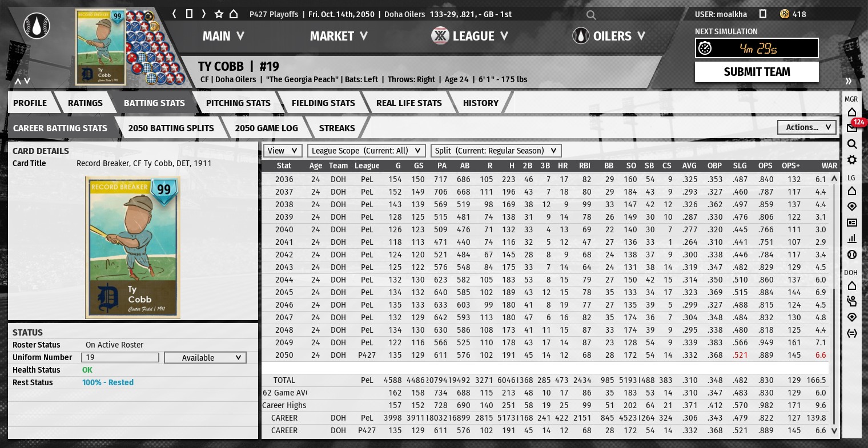Viewport: 868px width, 448px height.
Task: Click the settings gear in right sidebar
Action: point(851,160)
